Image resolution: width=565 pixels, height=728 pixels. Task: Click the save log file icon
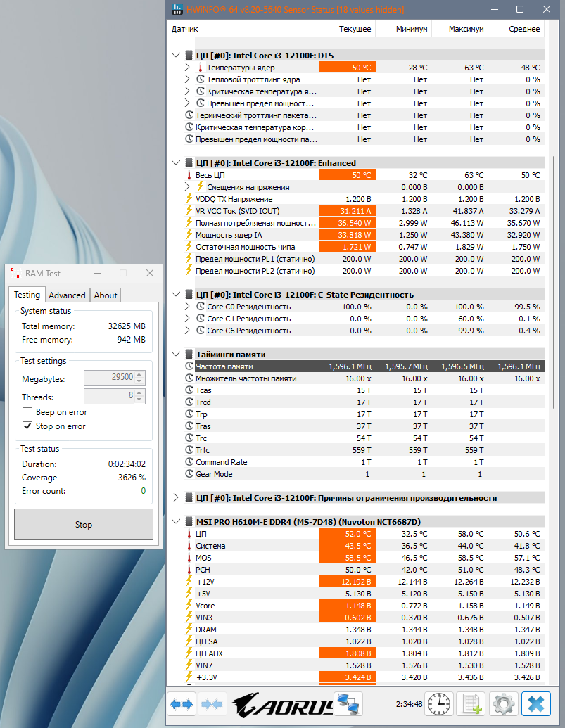click(471, 704)
